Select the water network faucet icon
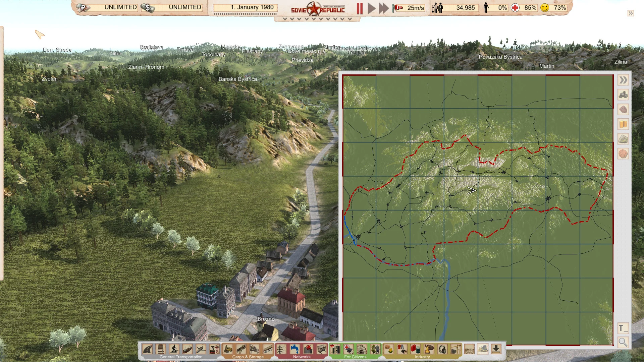 (x=294, y=349)
